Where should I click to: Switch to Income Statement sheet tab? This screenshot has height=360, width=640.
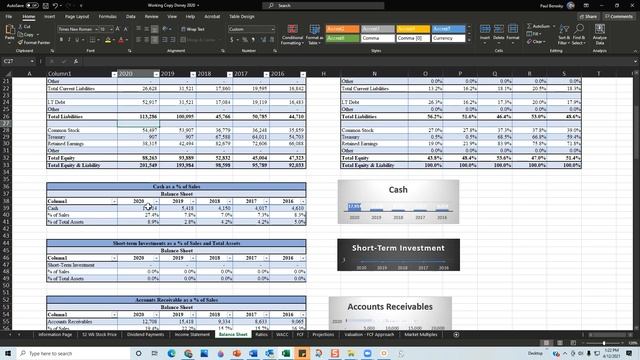pyautogui.click(x=192, y=335)
